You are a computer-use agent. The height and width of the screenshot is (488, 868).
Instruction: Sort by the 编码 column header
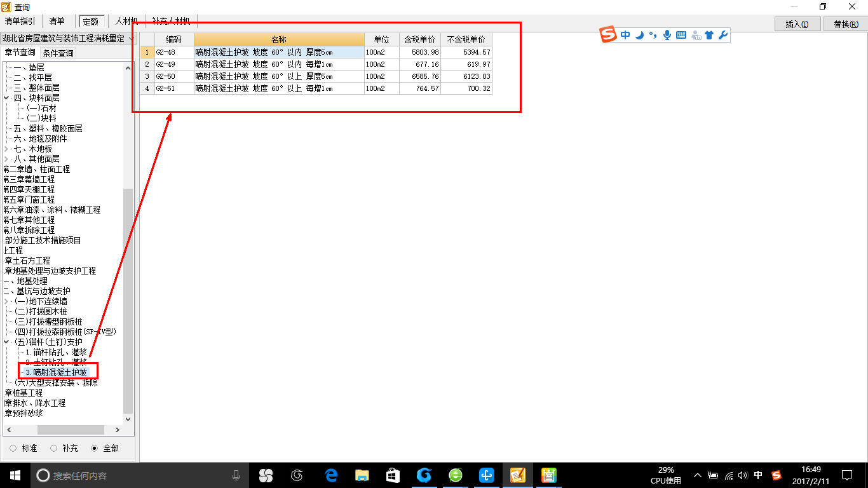[174, 39]
